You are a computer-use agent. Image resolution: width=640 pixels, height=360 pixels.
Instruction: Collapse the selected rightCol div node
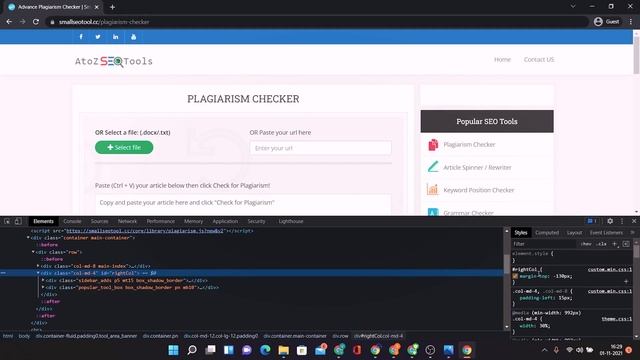38,273
